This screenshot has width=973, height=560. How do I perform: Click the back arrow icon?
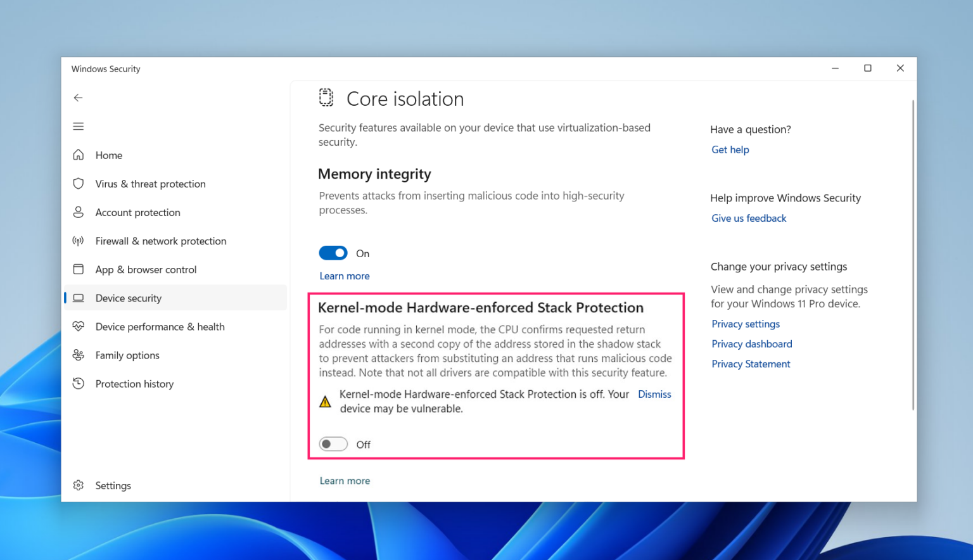click(x=78, y=98)
